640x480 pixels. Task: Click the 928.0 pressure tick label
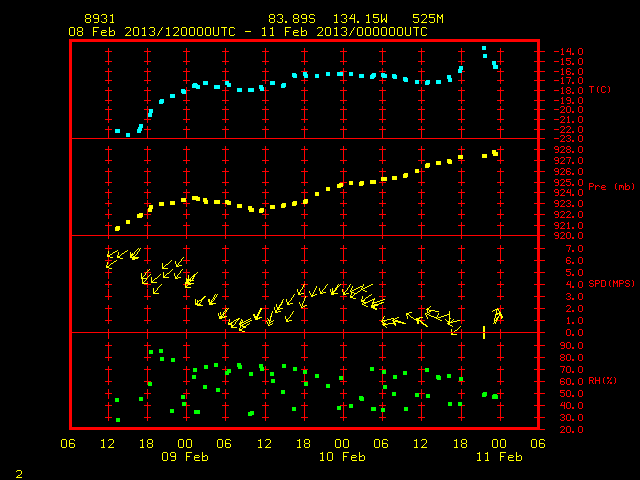[x=568, y=150]
